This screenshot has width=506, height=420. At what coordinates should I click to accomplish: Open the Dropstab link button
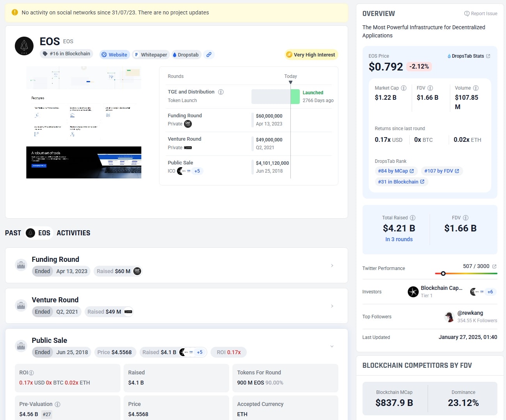click(186, 55)
